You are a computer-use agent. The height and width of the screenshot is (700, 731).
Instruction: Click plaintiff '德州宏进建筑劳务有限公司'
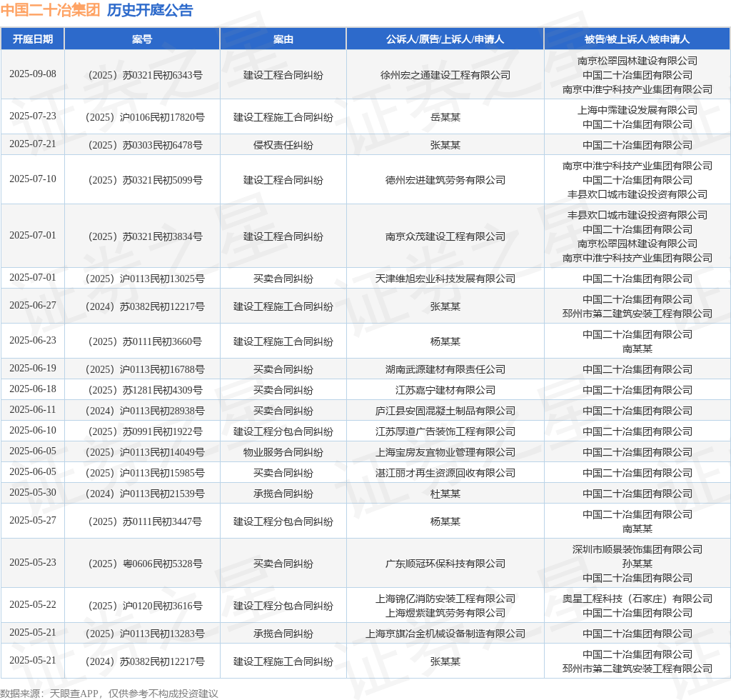(x=445, y=180)
